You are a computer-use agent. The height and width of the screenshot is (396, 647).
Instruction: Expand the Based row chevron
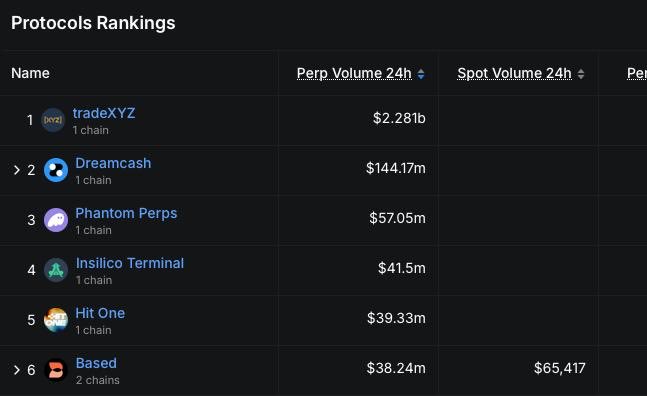[x=17, y=370]
